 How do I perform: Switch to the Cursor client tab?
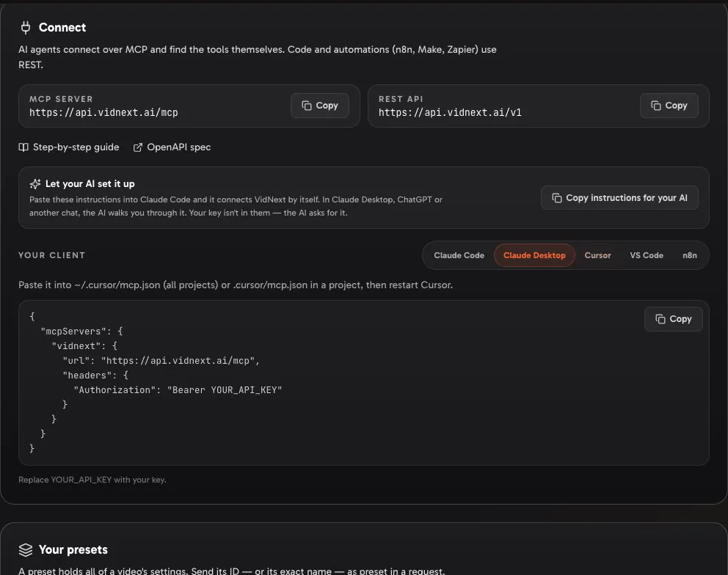pyautogui.click(x=597, y=255)
